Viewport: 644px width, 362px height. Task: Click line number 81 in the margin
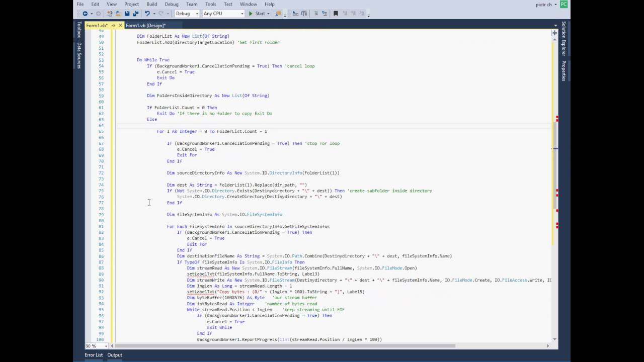point(101,227)
